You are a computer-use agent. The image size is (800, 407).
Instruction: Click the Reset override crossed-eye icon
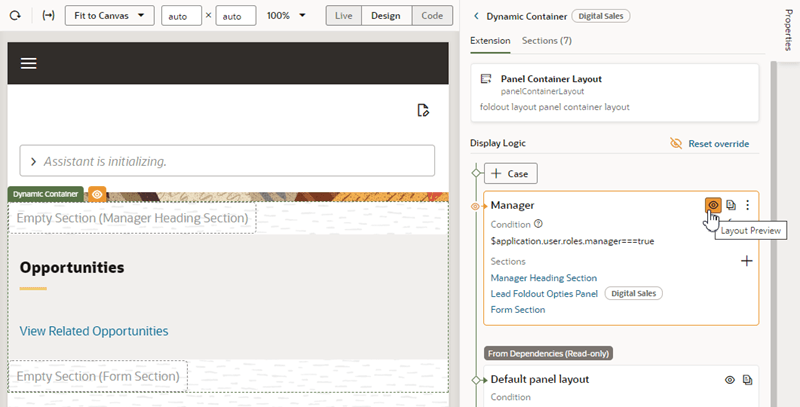pyautogui.click(x=676, y=143)
